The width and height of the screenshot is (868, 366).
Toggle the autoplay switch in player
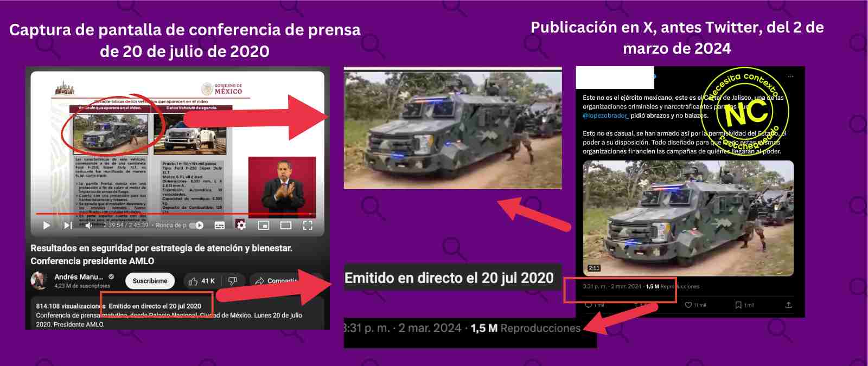coord(196,226)
